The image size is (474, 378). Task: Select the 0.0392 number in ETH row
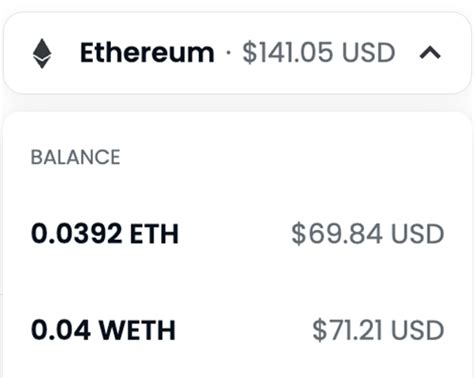point(76,234)
